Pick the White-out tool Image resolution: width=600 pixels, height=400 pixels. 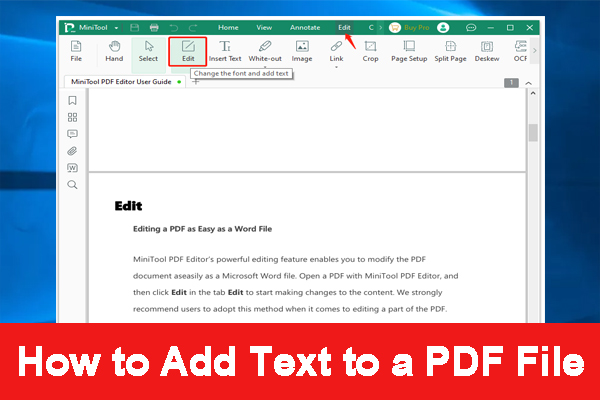(265, 51)
